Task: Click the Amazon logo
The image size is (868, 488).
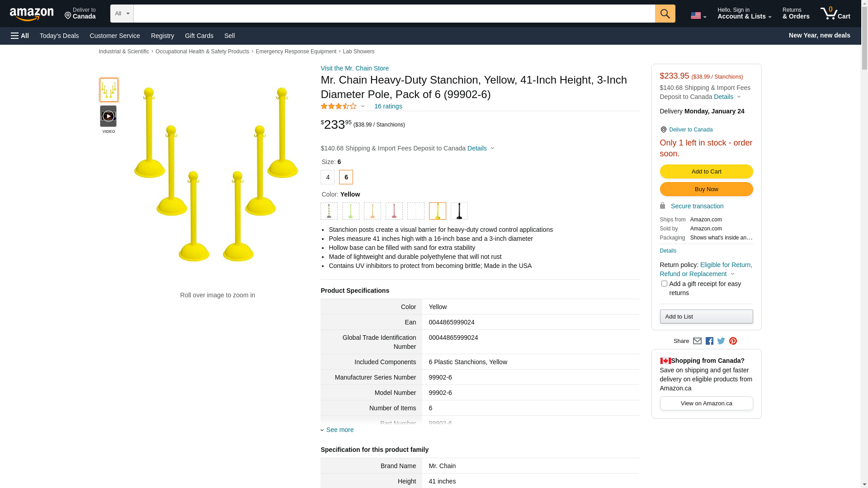Action: [32, 14]
